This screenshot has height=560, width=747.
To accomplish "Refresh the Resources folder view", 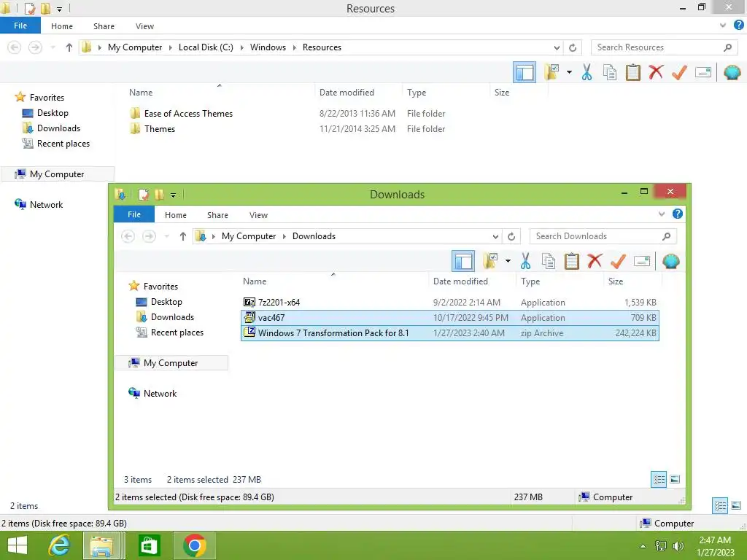I will click(x=573, y=47).
